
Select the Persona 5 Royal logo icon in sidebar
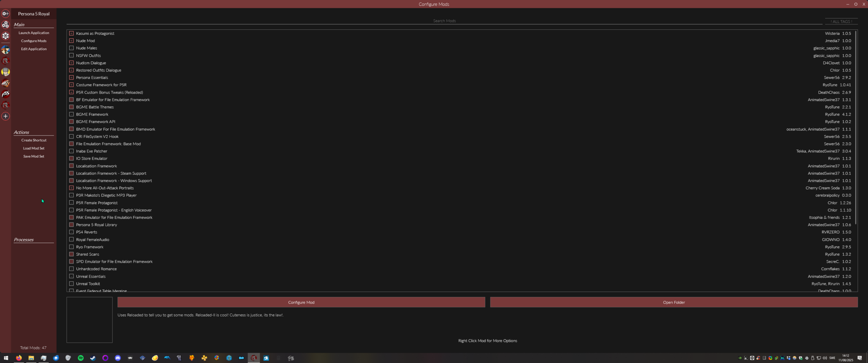(x=5, y=83)
